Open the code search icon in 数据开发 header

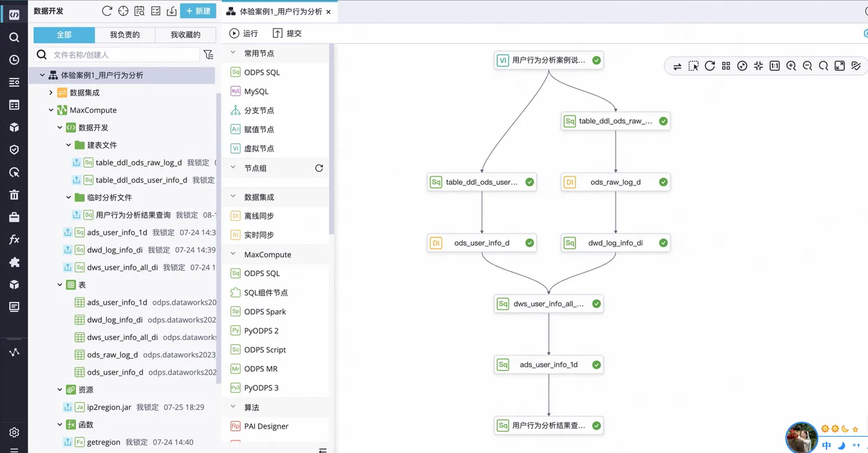(139, 11)
